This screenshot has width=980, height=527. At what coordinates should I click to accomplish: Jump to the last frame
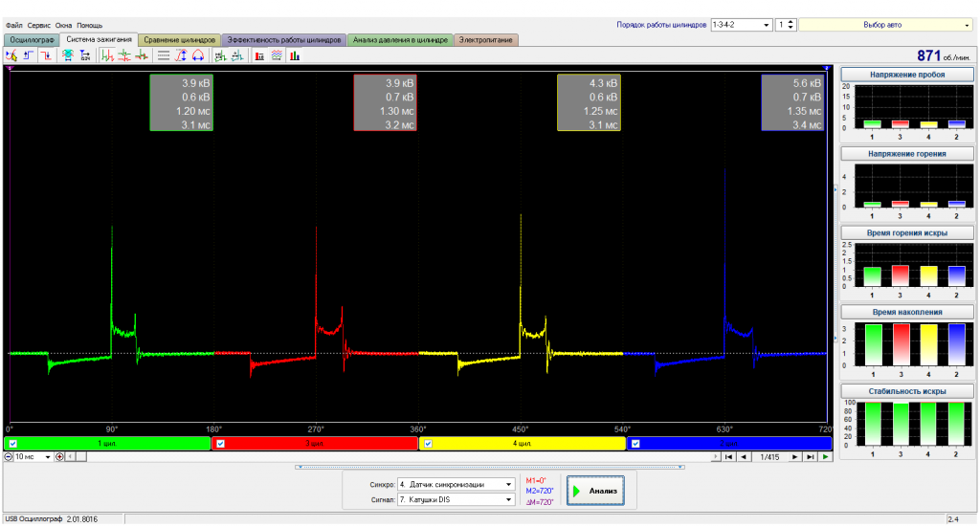(810, 457)
